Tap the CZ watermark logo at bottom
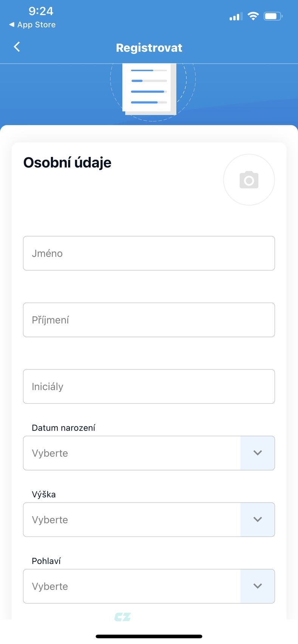Viewport: 298px width, 644px height. 122,617
